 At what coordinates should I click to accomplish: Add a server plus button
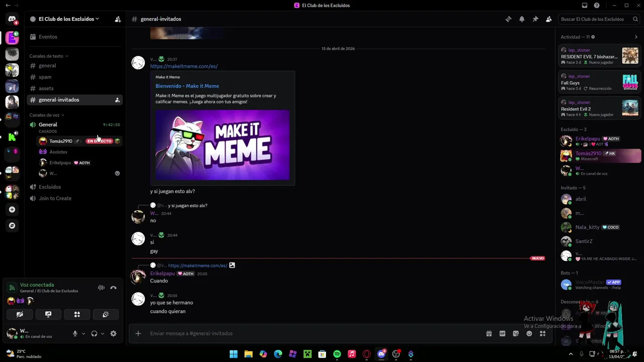tap(12, 210)
